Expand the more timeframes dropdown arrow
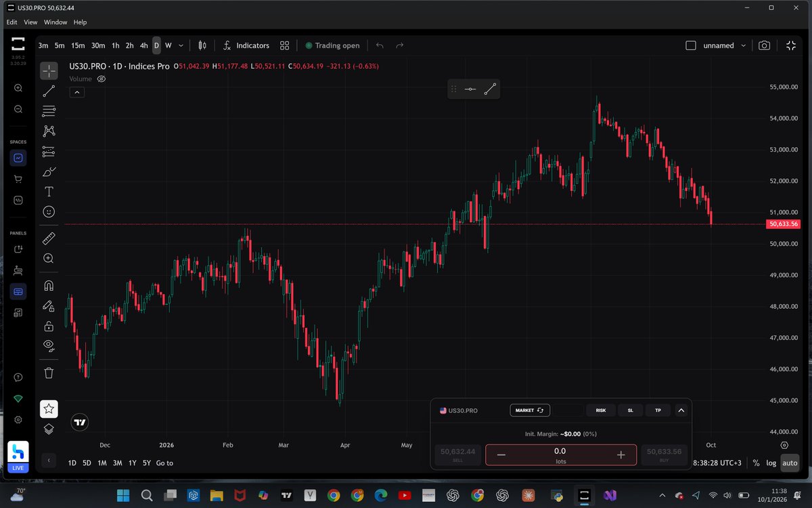 click(x=181, y=45)
